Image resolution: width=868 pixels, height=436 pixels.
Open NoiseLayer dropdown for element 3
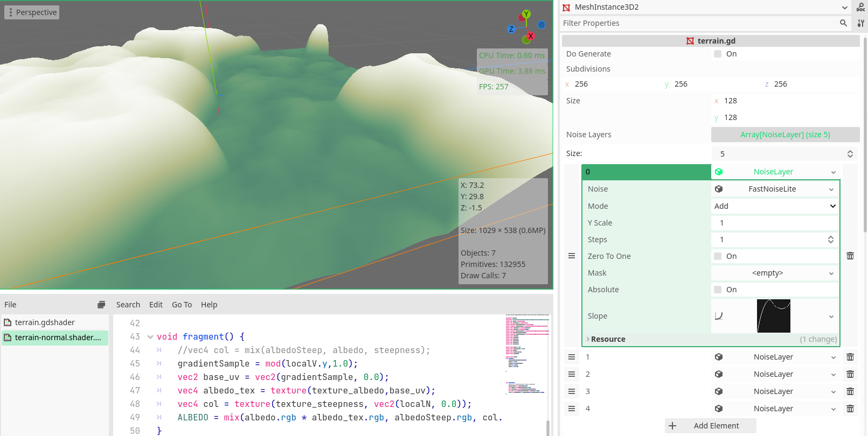833,392
